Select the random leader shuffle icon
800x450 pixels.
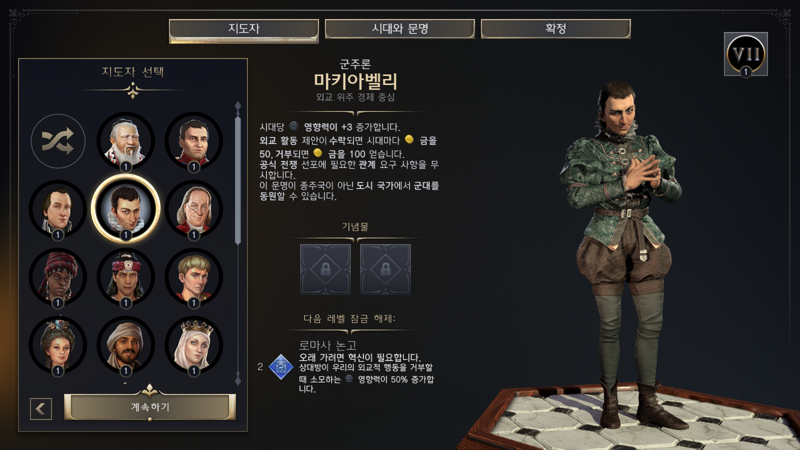58,141
